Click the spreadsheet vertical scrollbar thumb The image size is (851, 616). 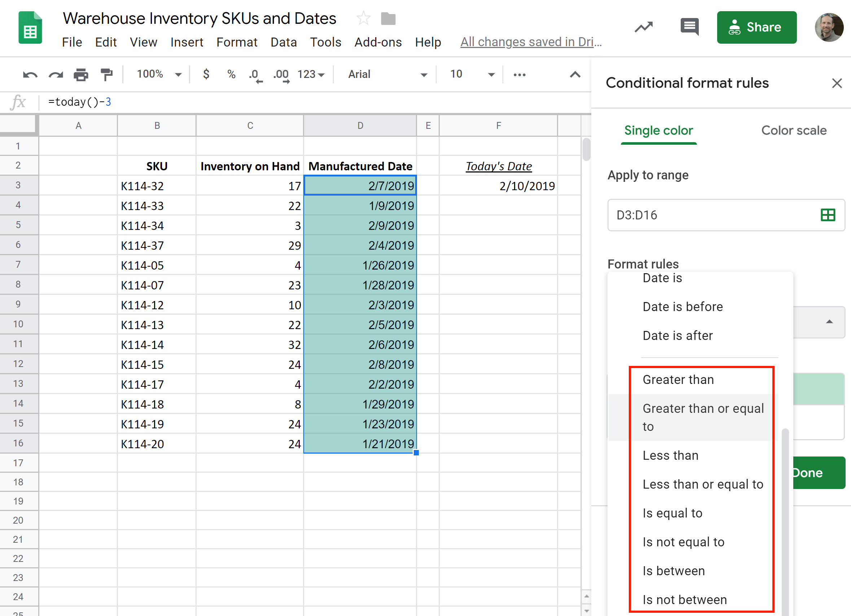tap(586, 149)
